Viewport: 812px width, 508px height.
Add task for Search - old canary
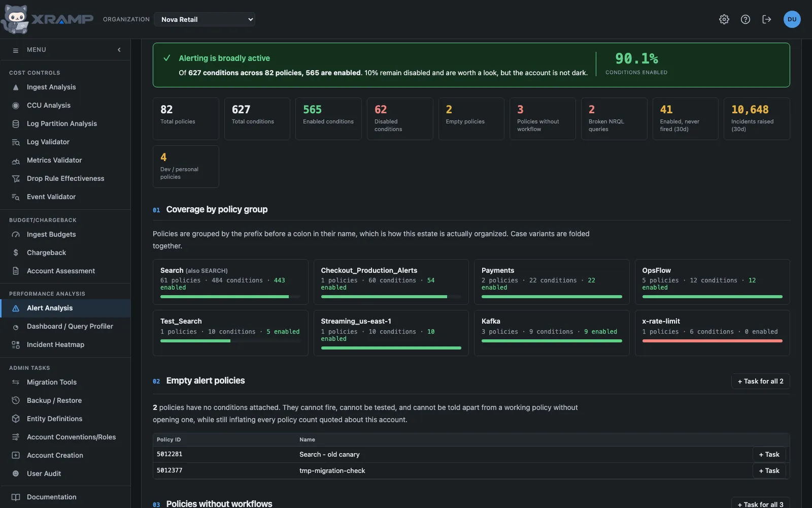click(x=769, y=455)
